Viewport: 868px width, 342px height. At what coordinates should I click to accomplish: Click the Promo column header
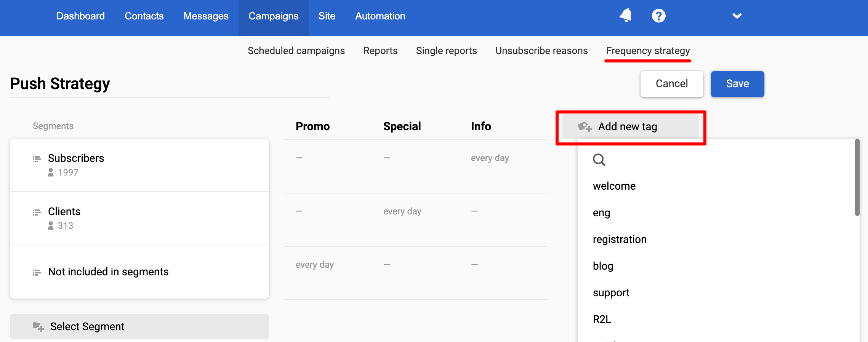[x=312, y=126]
